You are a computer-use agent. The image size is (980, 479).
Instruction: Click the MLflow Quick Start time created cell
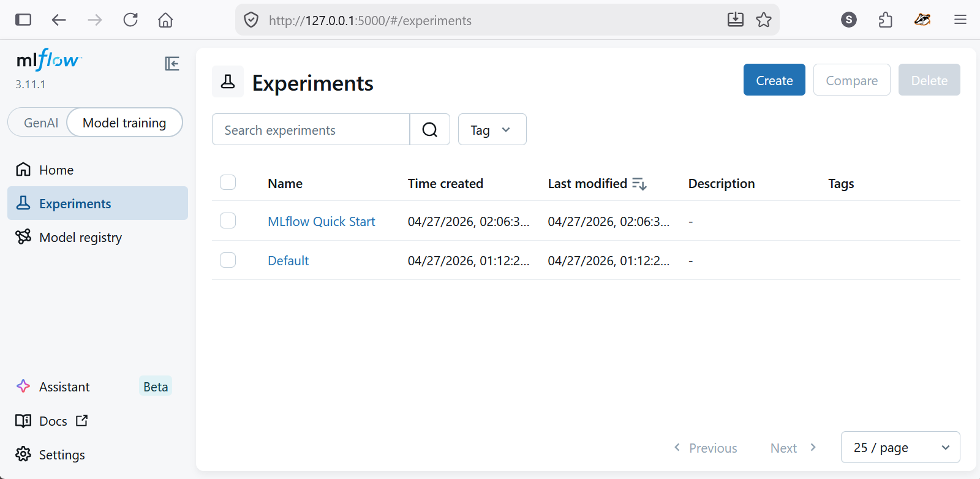coord(469,221)
